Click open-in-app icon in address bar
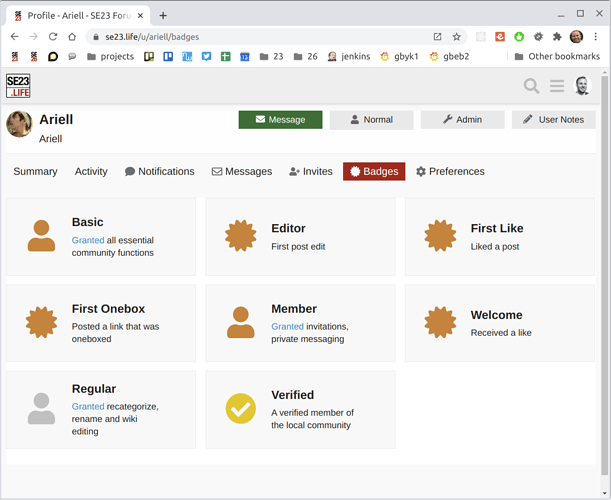Viewport: 611px width, 500px height. 437,37
